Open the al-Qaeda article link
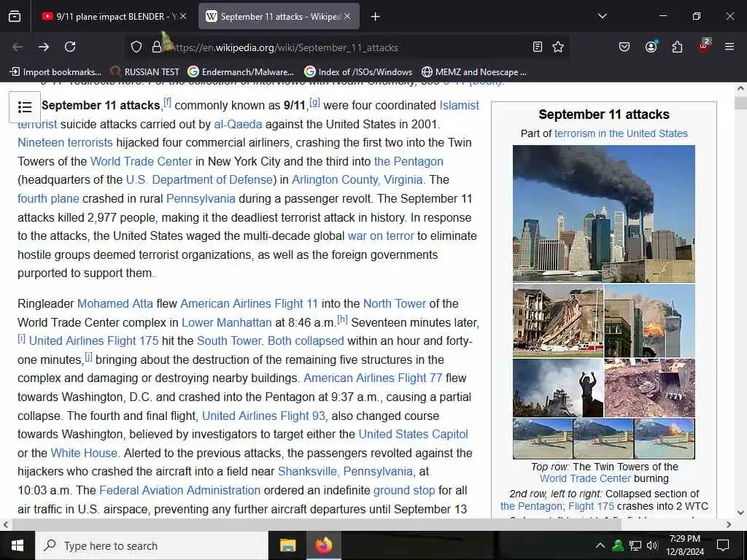Image resolution: width=747 pixels, height=560 pixels. click(x=238, y=124)
